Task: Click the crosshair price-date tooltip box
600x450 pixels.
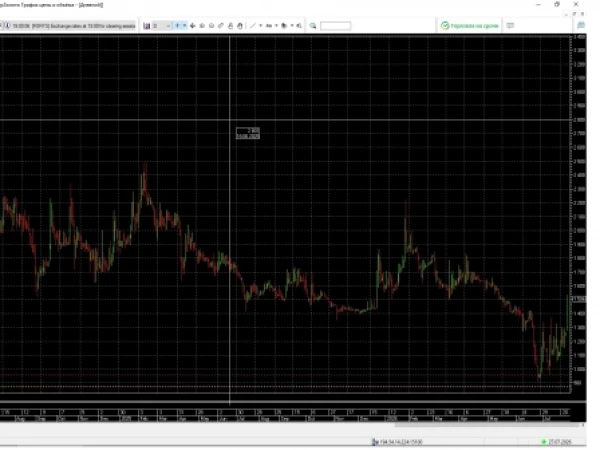Action: click(x=248, y=133)
